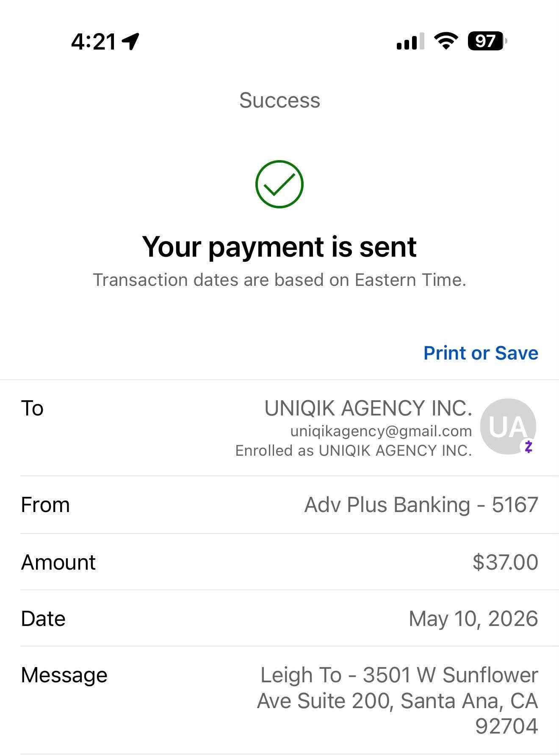
Task: Tap the 4:21 clock in status bar
Action: click(x=93, y=42)
